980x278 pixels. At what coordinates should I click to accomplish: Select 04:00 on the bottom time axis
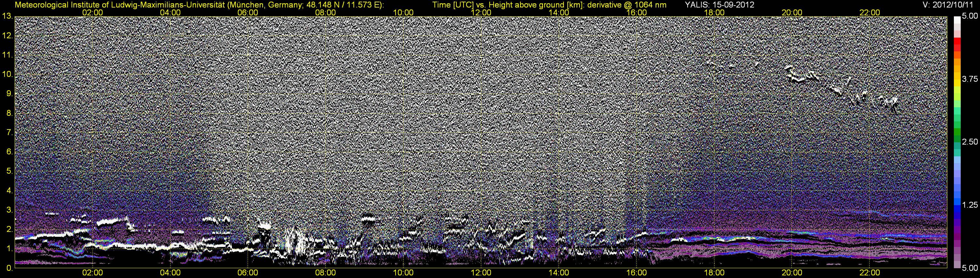170,273
